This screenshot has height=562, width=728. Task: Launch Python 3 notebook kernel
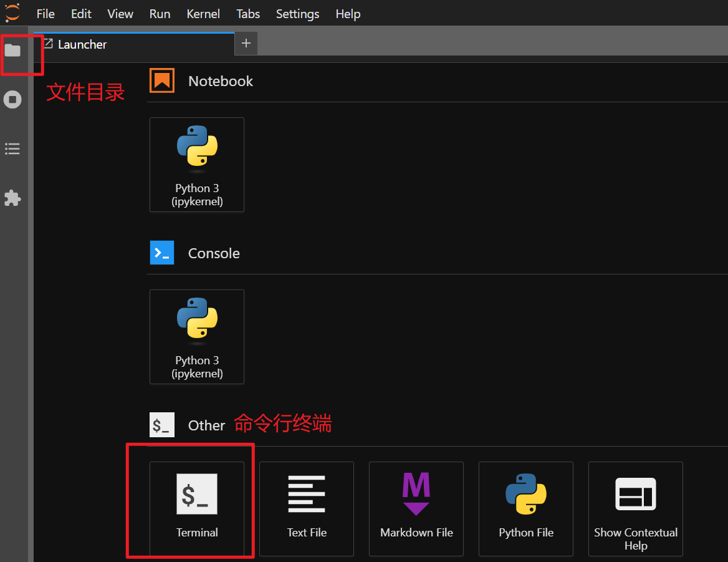[x=197, y=165]
